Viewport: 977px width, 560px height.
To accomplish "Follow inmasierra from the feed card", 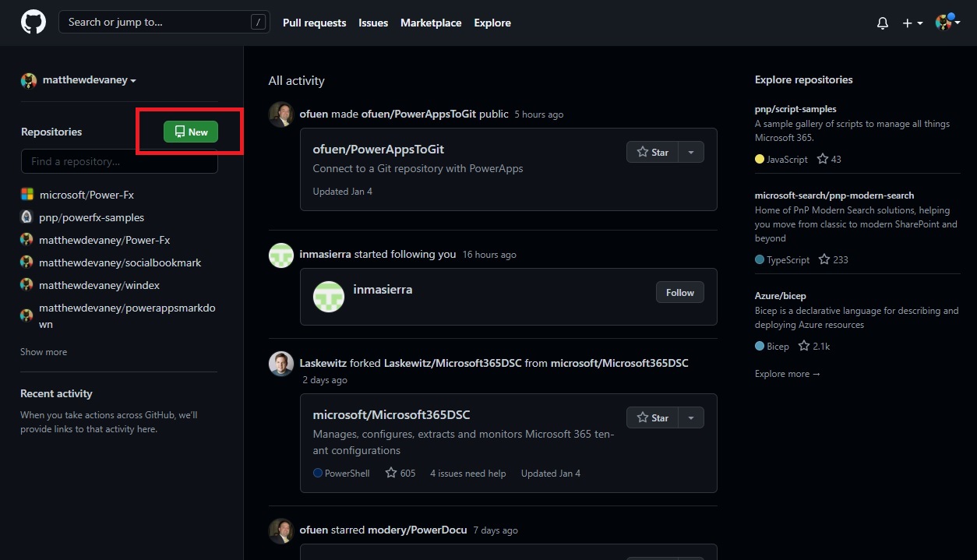I will click(679, 292).
